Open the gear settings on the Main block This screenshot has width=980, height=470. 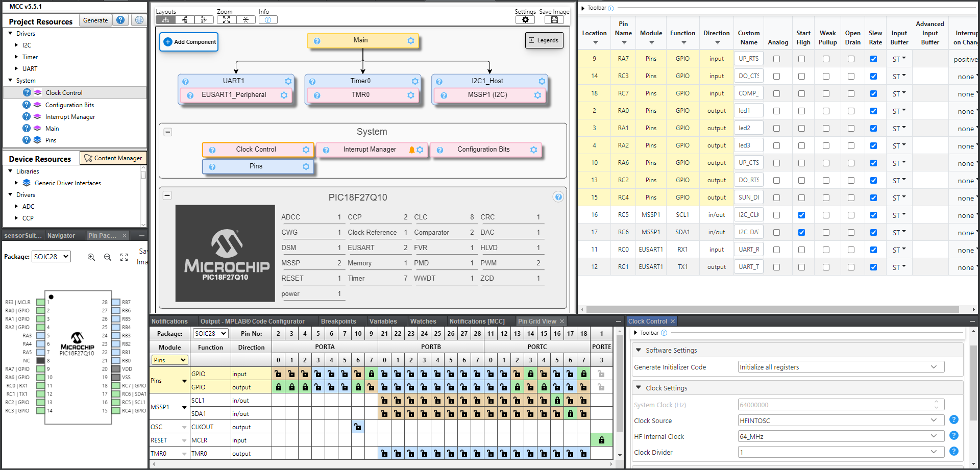(x=411, y=41)
